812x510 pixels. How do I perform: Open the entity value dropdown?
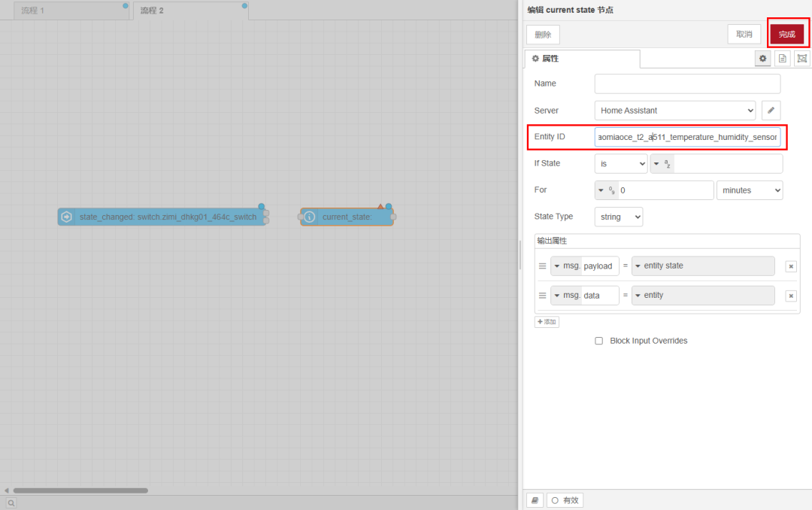point(703,296)
